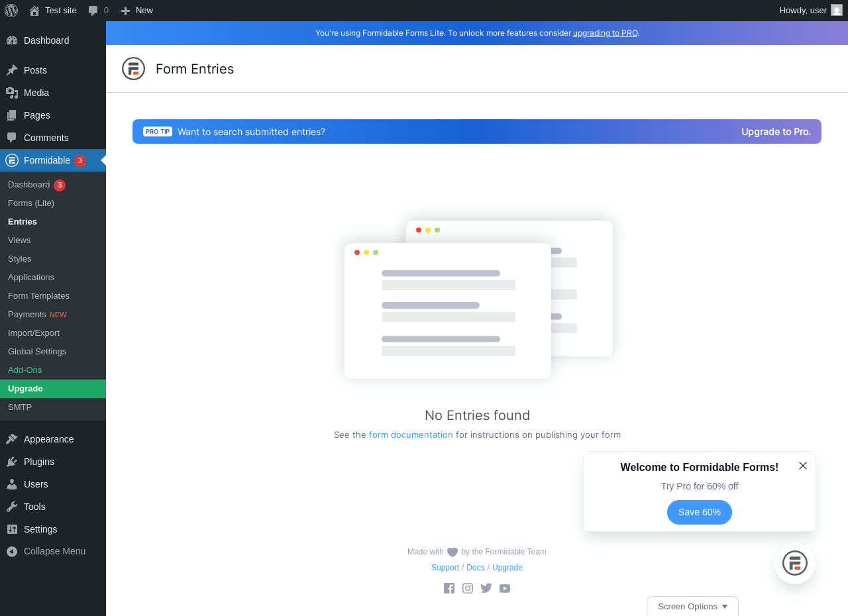Image resolution: width=848 pixels, height=616 pixels.
Task: Click the Test site home icon
Action: pos(34,11)
